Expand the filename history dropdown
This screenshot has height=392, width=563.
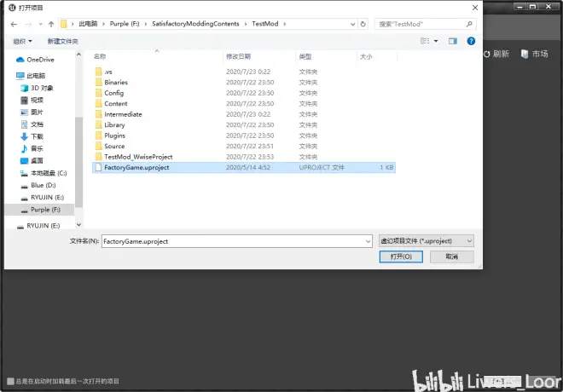[x=368, y=241]
